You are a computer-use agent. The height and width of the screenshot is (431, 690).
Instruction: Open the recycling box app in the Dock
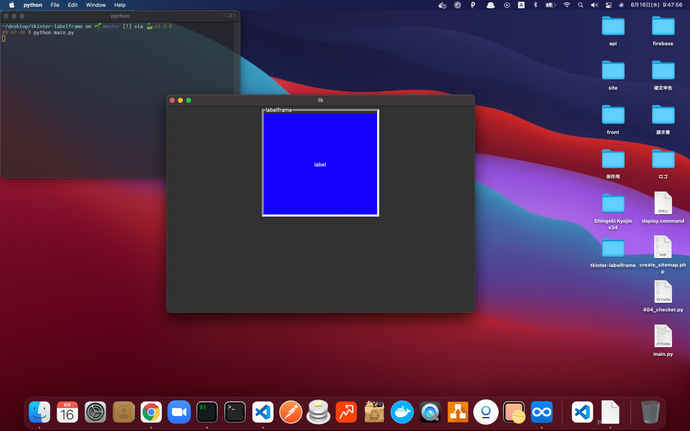[x=374, y=413]
